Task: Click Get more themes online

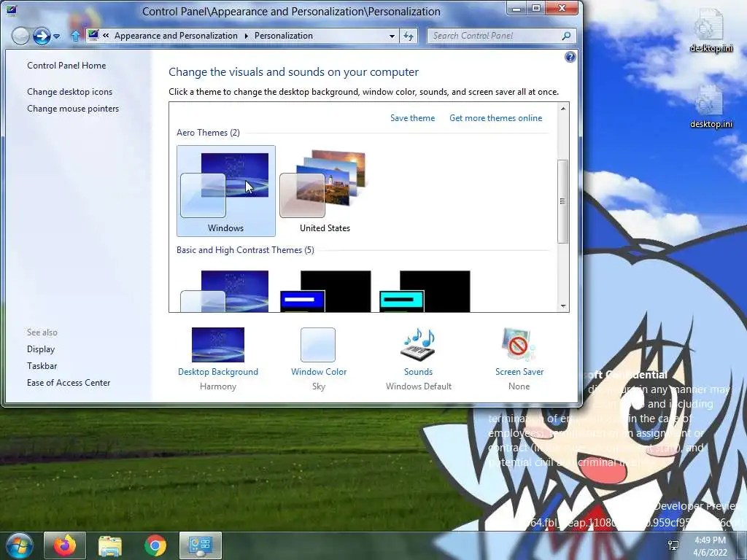Action: click(495, 118)
